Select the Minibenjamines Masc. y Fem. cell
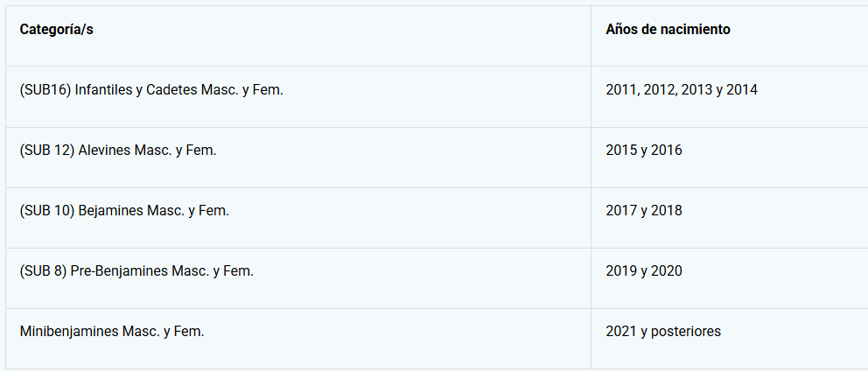Viewport: 868px width, 372px height. 112,332
